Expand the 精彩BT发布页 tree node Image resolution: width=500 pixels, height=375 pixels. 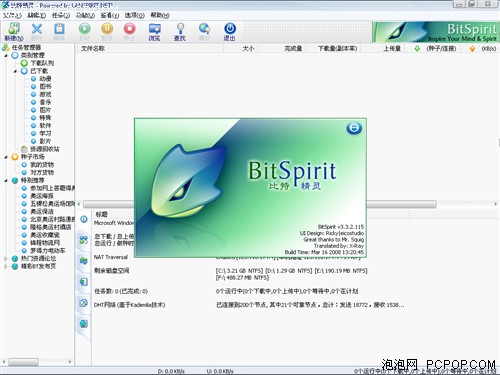(x=6, y=267)
